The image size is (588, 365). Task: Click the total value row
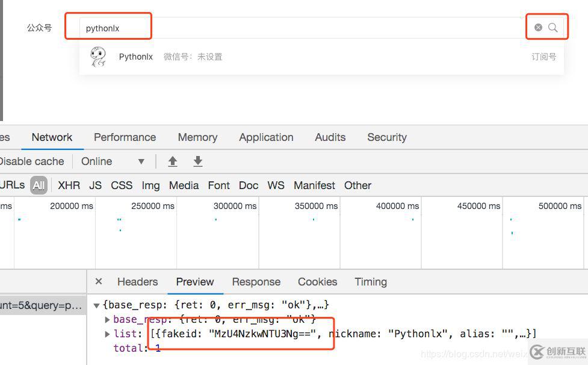click(x=137, y=348)
